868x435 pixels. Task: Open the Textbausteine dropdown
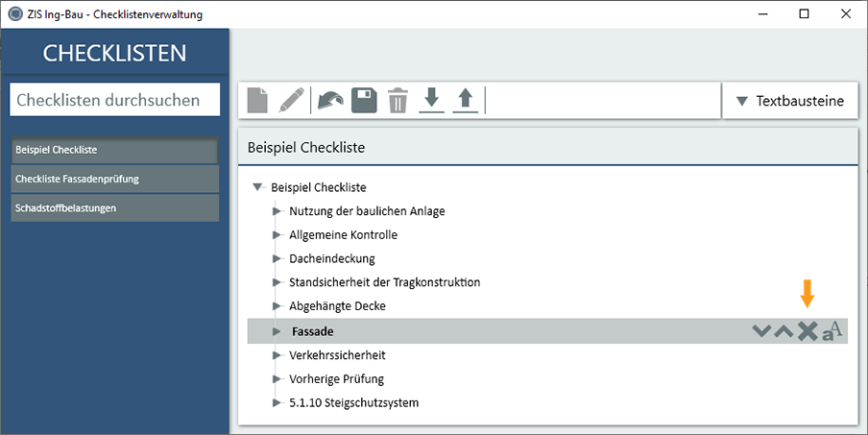click(789, 101)
